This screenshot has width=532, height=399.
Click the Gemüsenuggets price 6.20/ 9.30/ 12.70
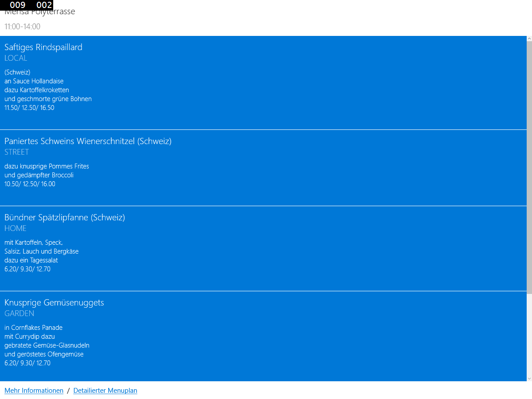click(x=27, y=363)
